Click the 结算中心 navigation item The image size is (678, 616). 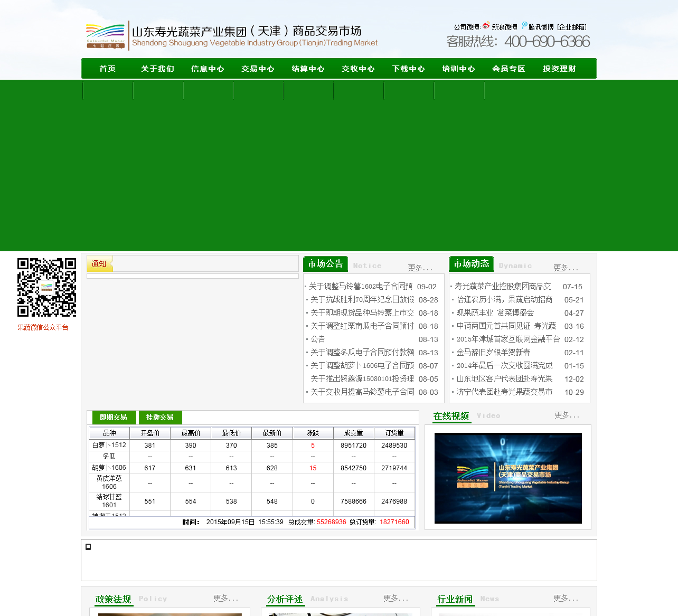(x=308, y=69)
